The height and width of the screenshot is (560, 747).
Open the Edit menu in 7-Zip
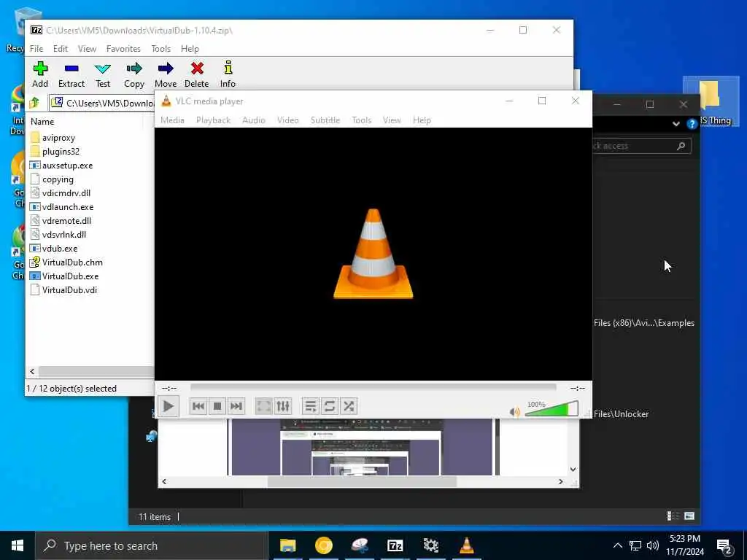pos(60,49)
